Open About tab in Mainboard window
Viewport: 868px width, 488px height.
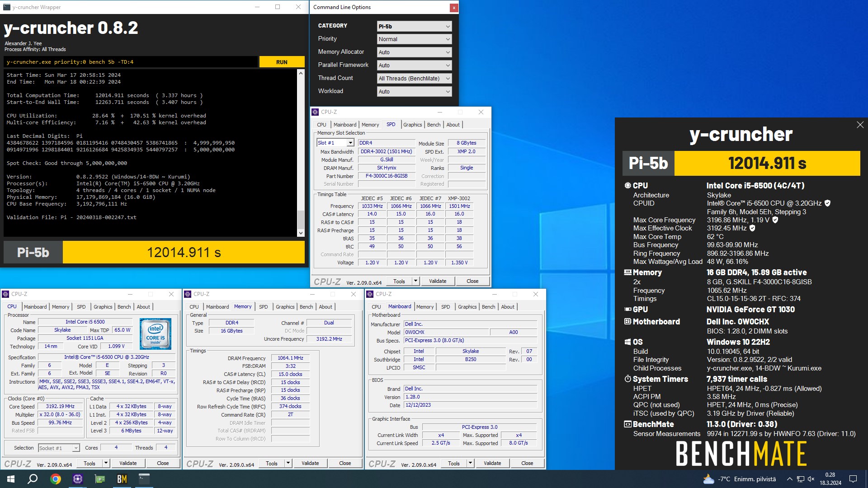click(508, 307)
